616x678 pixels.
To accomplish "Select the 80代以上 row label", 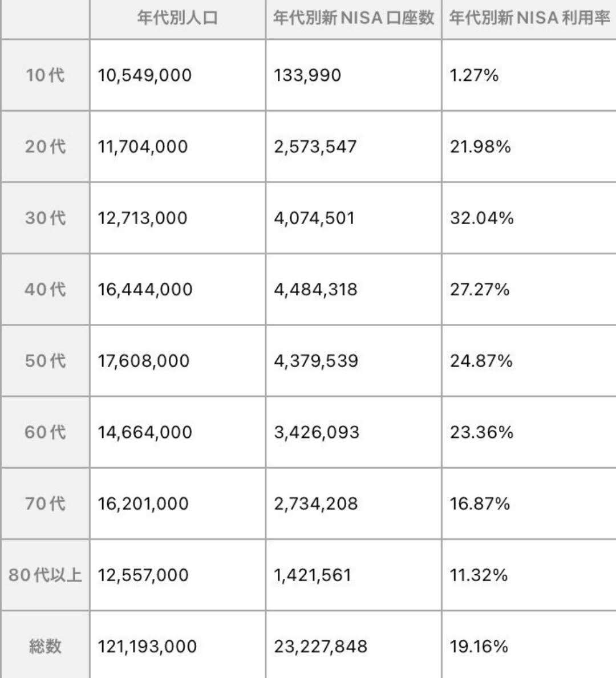I will pos(45,575).
